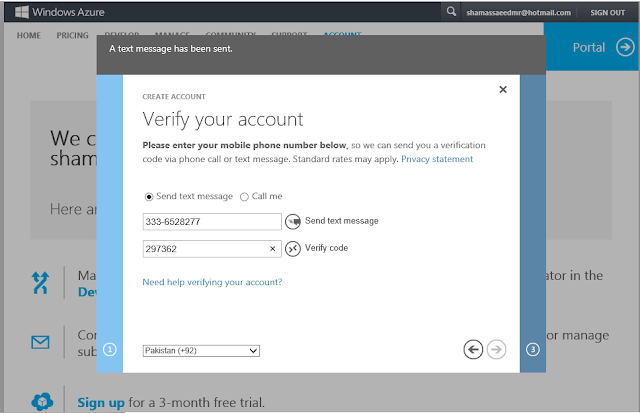The width and height of the screenshot is (640, 413).
Task: Click the verification code input field
Action: click(212, 249)
